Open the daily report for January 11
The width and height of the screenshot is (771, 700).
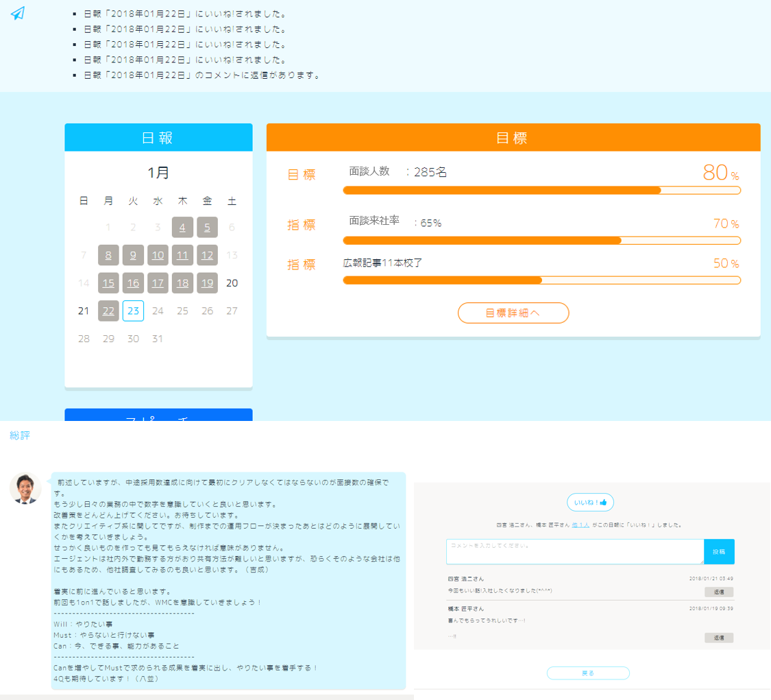pos(182,255)
